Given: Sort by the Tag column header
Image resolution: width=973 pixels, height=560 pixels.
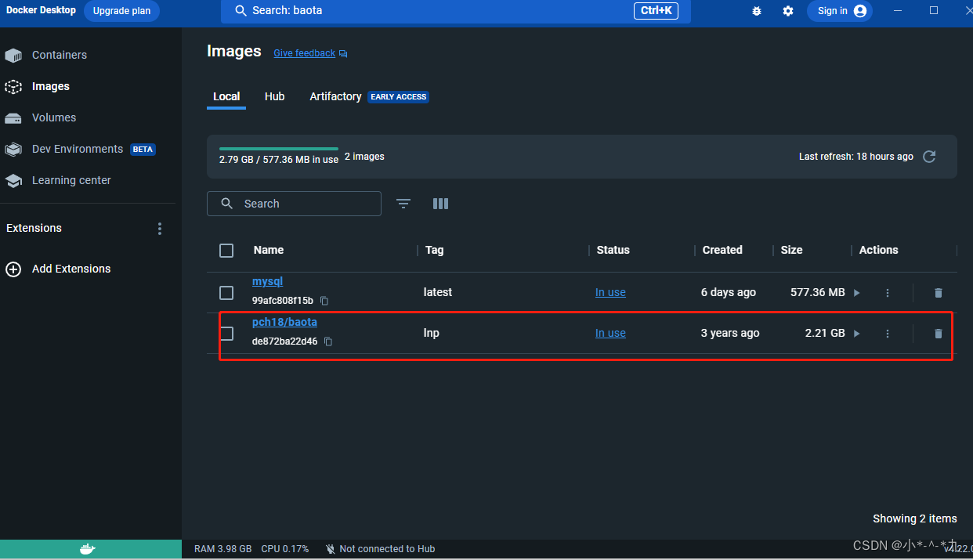Looking at the screenshot, I should [435, 250].
